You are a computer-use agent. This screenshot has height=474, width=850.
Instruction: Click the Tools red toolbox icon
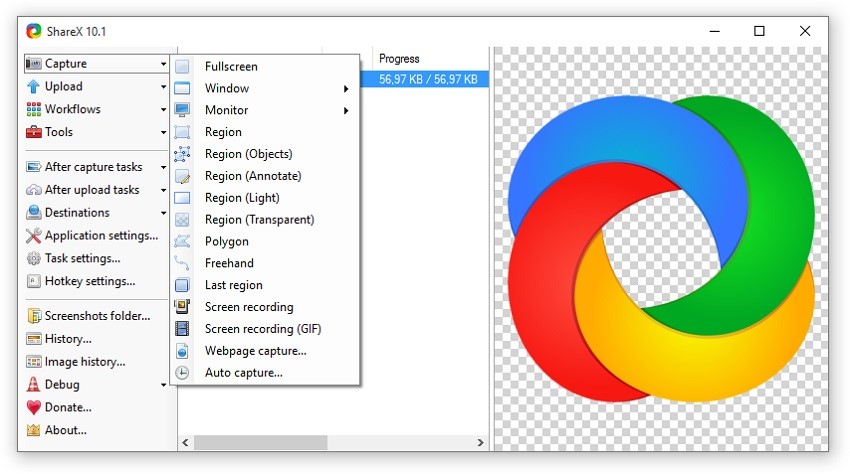tap(34, 132)
